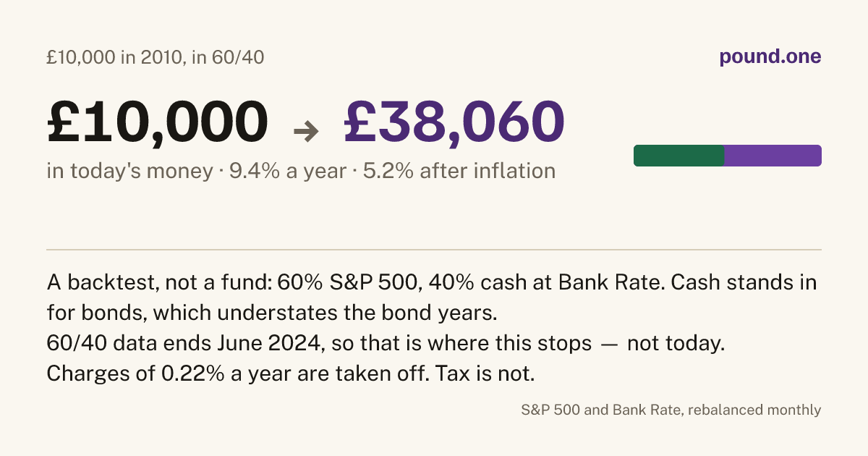Click the pound.one brand link

[x=770, y=57]
